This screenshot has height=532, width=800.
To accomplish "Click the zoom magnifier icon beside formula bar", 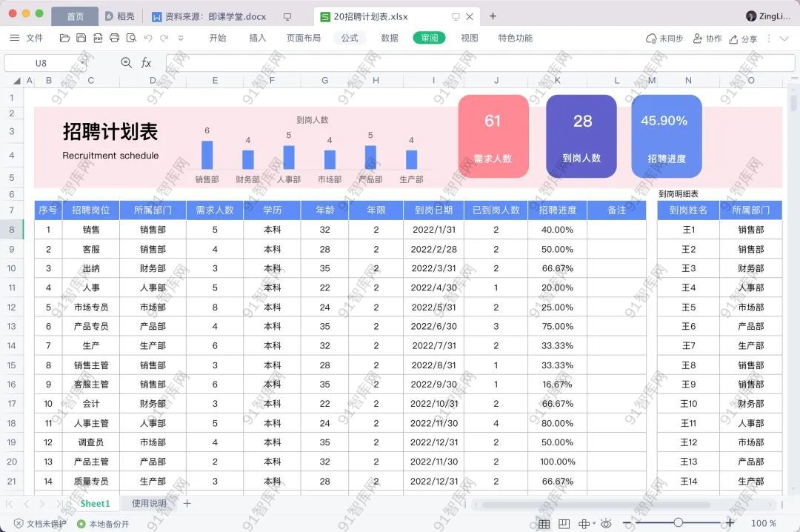I will (126, 63).
